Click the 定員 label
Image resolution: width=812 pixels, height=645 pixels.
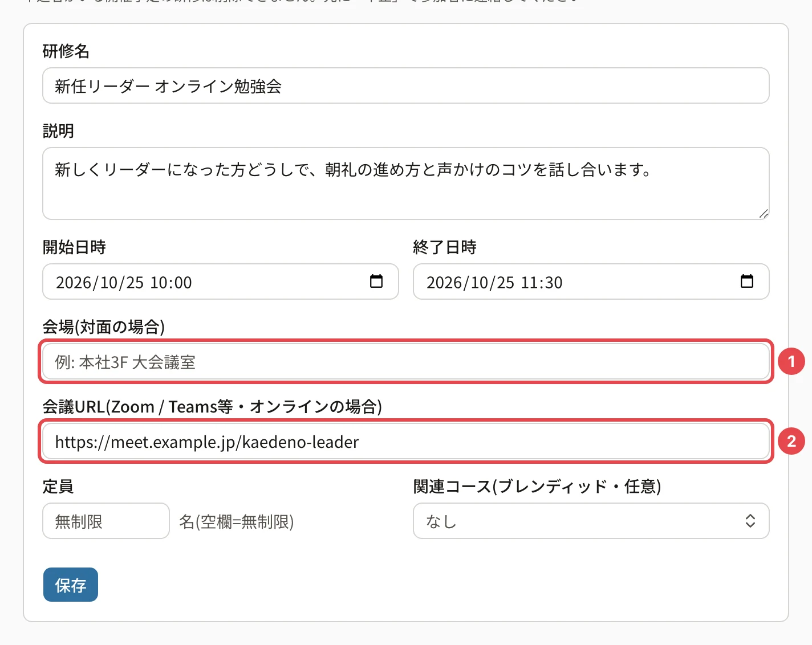coord(58,487)
